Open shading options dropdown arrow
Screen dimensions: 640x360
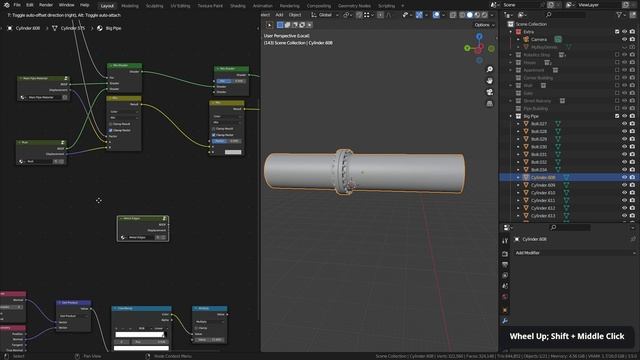[x=492, y=15]
